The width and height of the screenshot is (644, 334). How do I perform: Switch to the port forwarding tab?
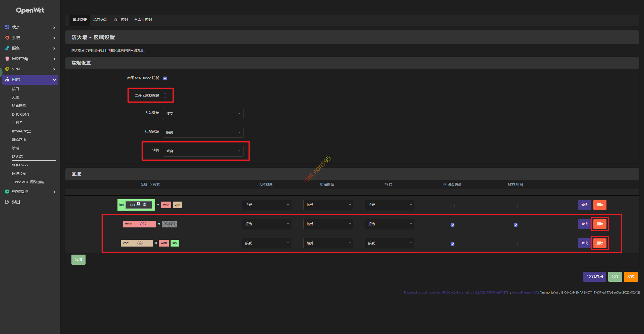pyautogui.click(x=100, y=20)
